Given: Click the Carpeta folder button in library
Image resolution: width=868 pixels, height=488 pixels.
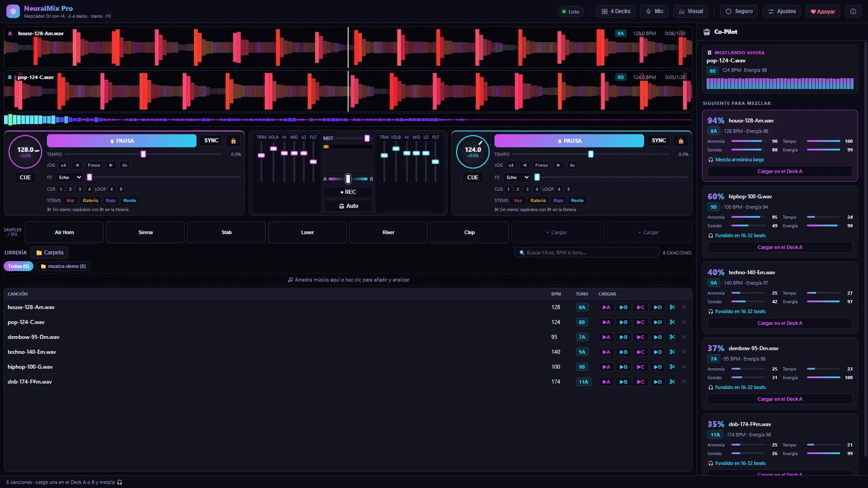Looking at the screenshot, I should coord(50,253).
